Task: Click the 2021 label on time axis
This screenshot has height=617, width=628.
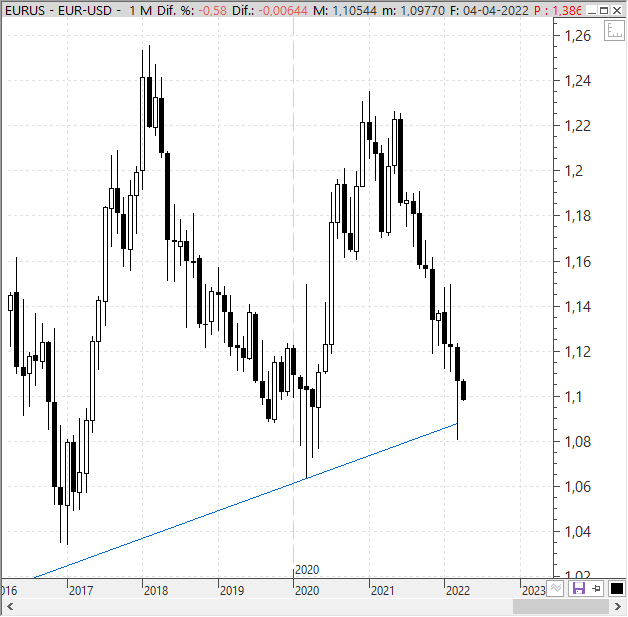Action: coord(382,591)
